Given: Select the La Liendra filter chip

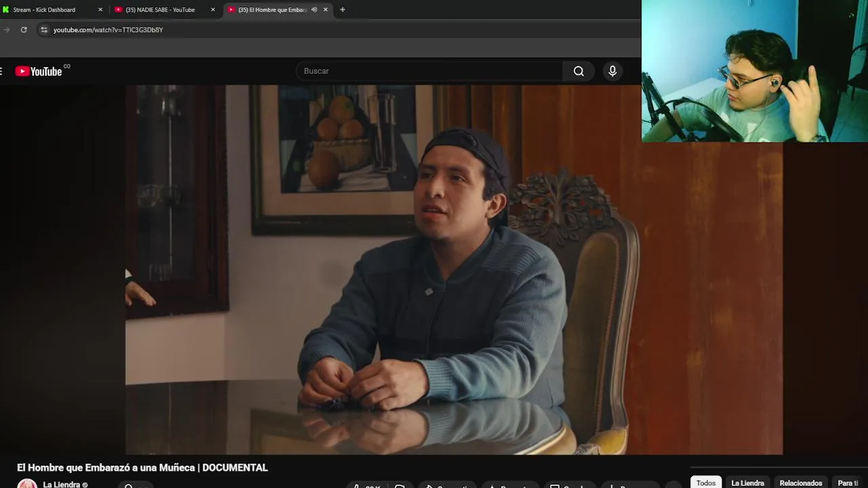Looking at the screenshot, I should [748, 483].
